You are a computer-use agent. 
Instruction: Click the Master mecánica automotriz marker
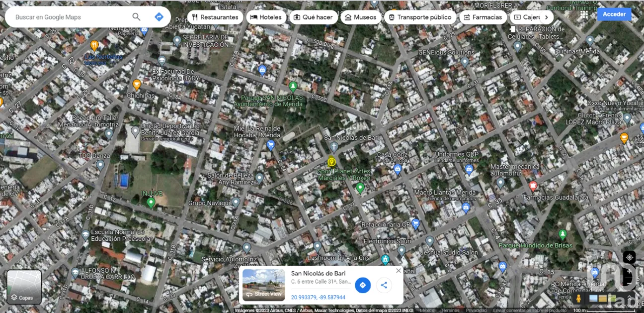click(x=500, y=183)
